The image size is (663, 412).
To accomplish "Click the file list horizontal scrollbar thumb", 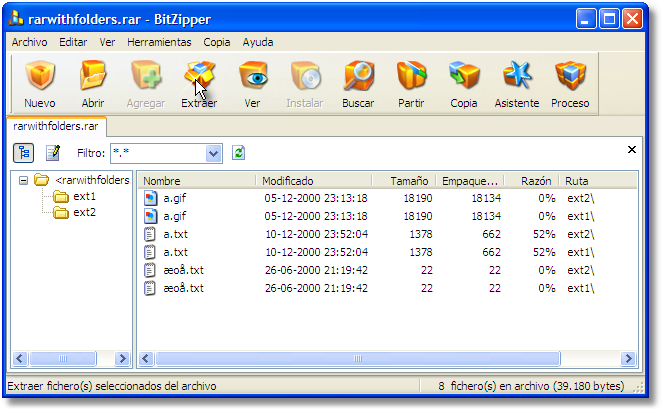I will 358,359.
